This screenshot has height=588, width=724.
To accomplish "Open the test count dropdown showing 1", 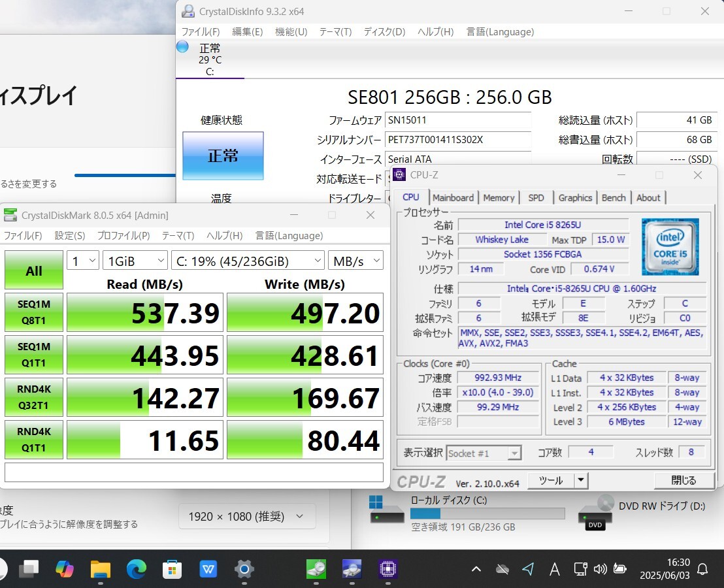I will tap(83, 261).
